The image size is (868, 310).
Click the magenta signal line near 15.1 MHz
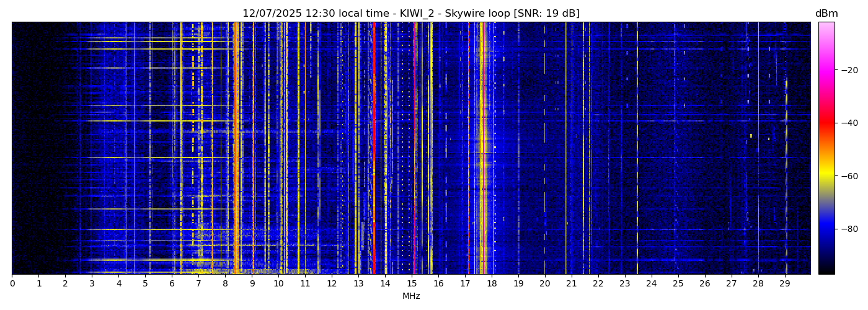(x=414, y=149)
